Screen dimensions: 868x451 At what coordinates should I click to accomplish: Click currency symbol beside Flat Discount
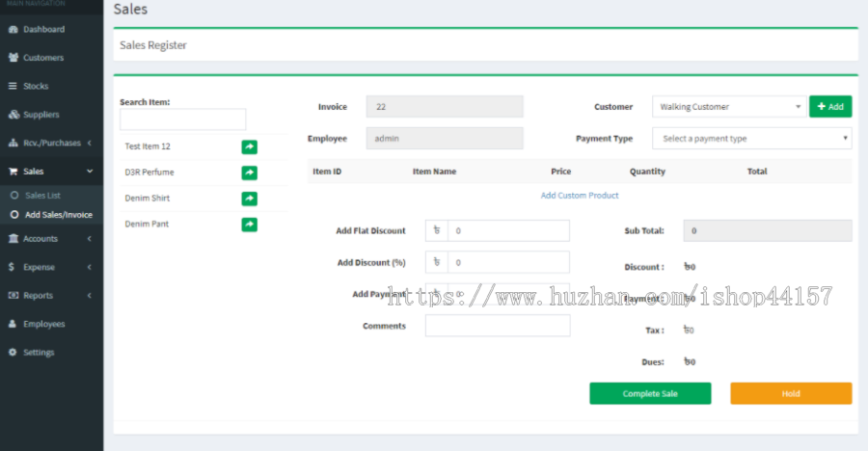point(437,230)
